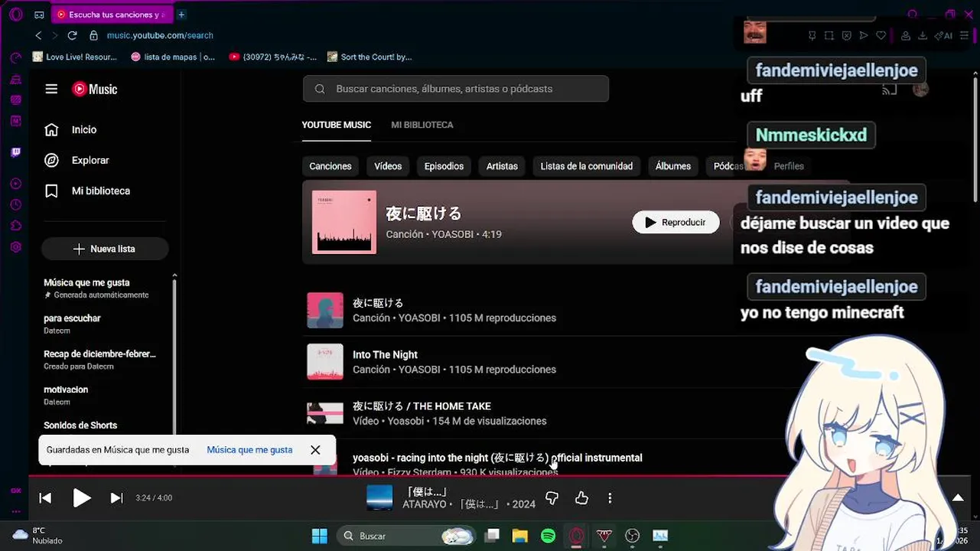
Task: Open the weather widget 8°C Nublado
Action: pos(37,536)
